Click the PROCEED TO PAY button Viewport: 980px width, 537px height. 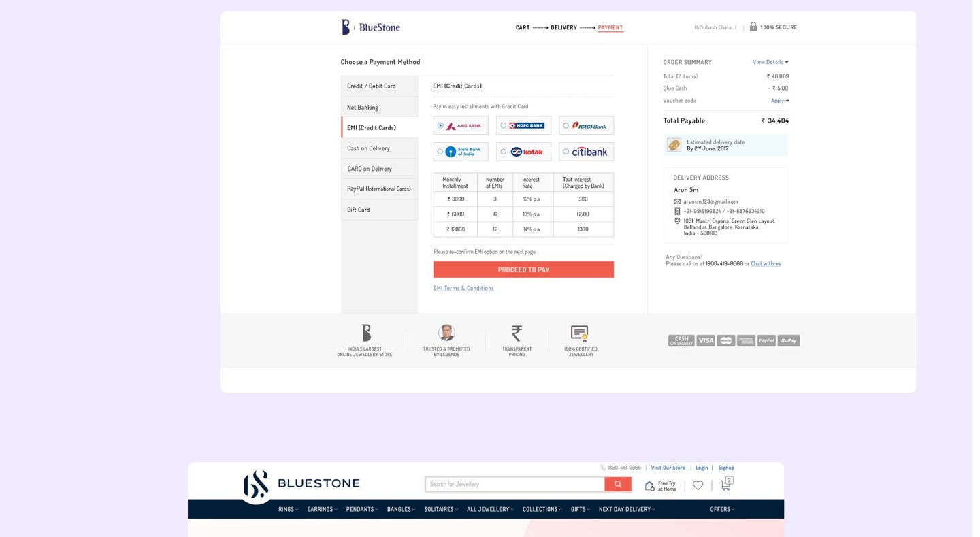coord(523,270)
